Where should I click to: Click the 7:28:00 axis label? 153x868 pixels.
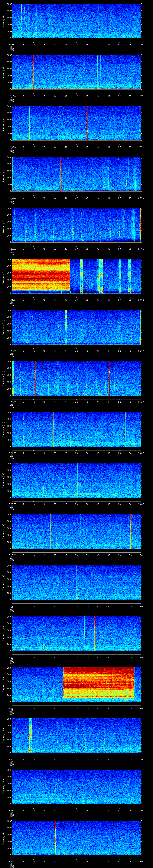12,657
